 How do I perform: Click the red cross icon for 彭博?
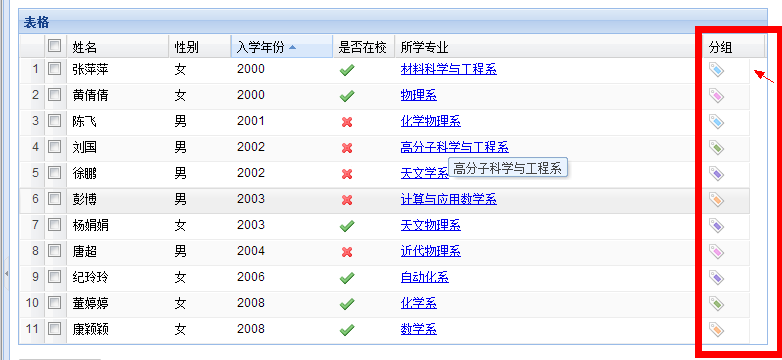(347, 200)
